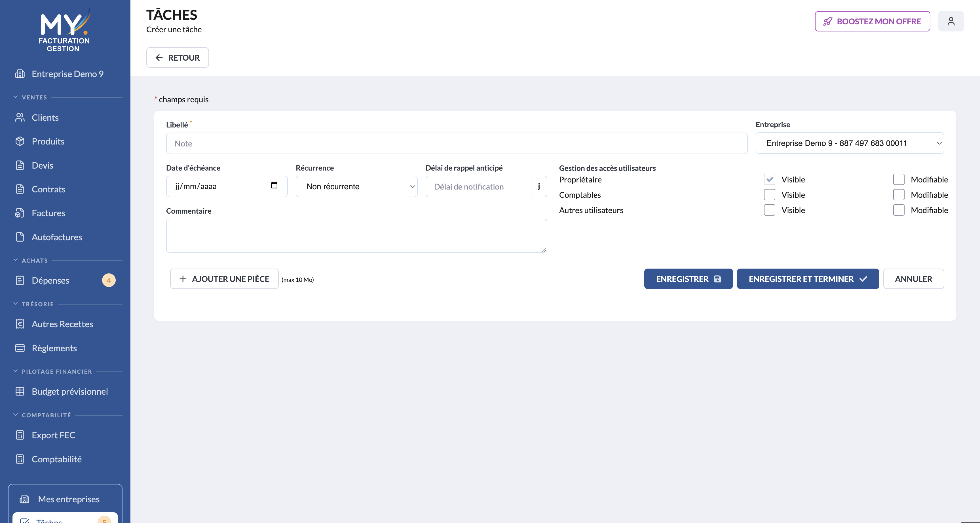Click the Boostez mon offre button
Screen dimensions: 980x523
[872, 21]
